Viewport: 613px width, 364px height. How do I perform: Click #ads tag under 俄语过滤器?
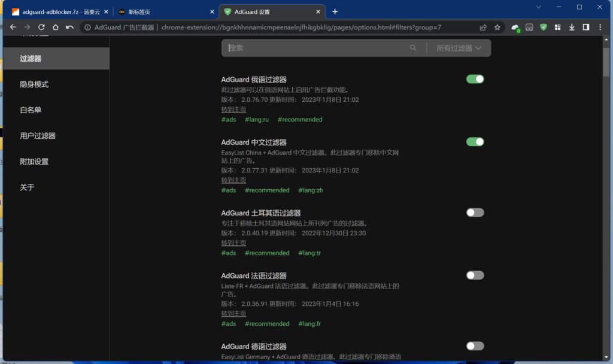click(229, 120)
